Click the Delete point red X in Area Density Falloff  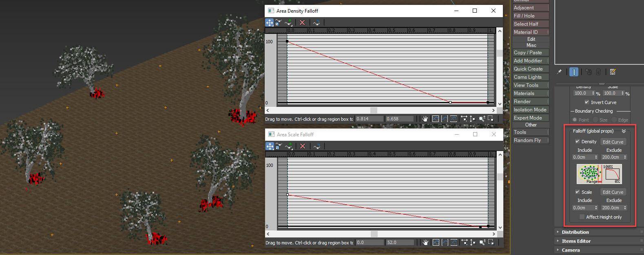302,23
